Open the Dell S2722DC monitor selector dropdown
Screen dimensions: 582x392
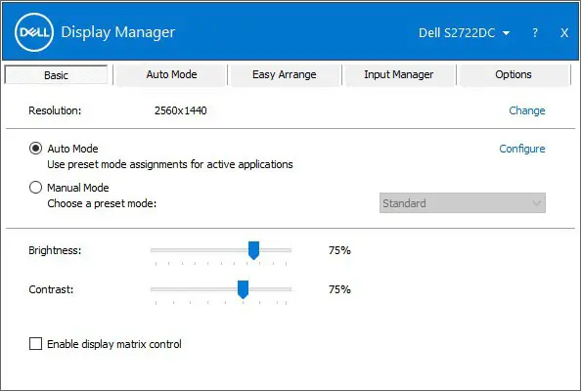tap(464, 33)
